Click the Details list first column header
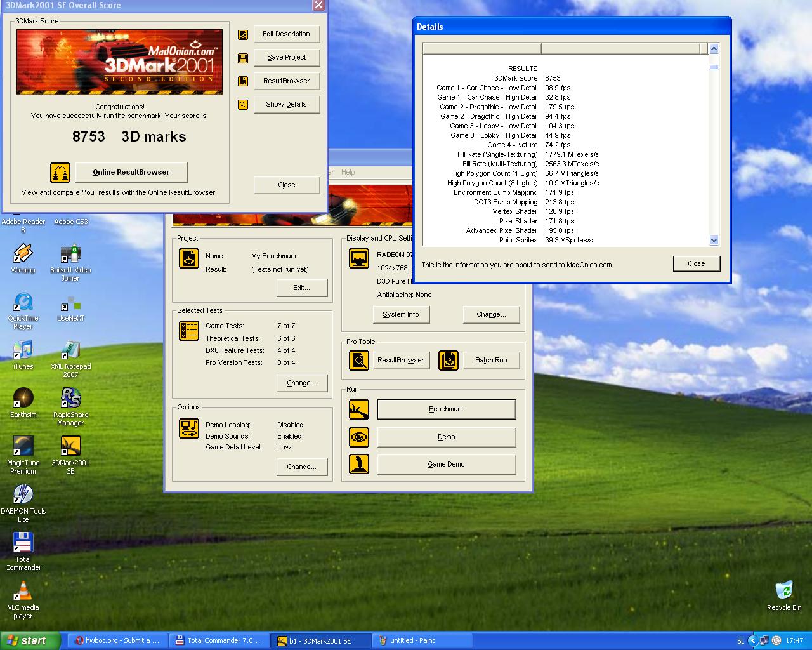The image size is (812, 650). pos(482,49)
